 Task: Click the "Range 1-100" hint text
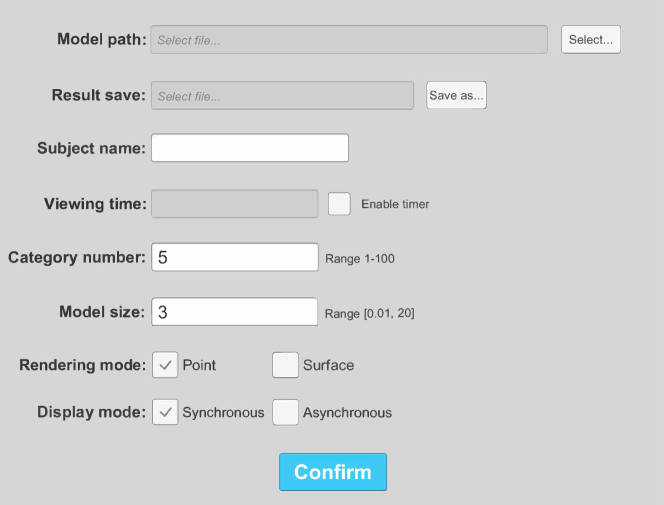(360, 259)
